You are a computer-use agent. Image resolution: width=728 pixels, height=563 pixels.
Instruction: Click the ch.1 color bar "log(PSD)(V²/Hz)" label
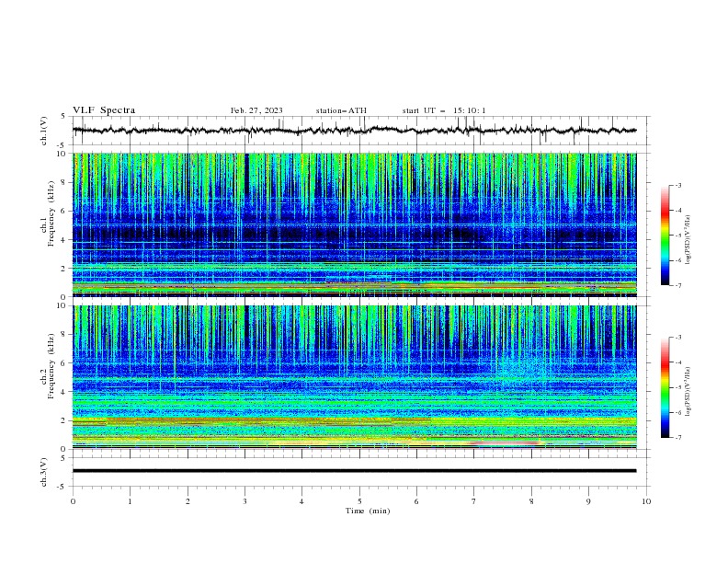[x=688, y=240]
